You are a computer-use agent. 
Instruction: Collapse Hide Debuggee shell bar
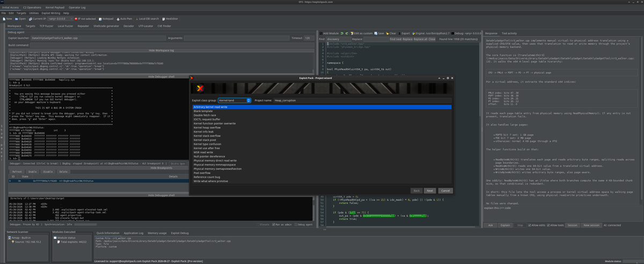[x=161, y=195]
